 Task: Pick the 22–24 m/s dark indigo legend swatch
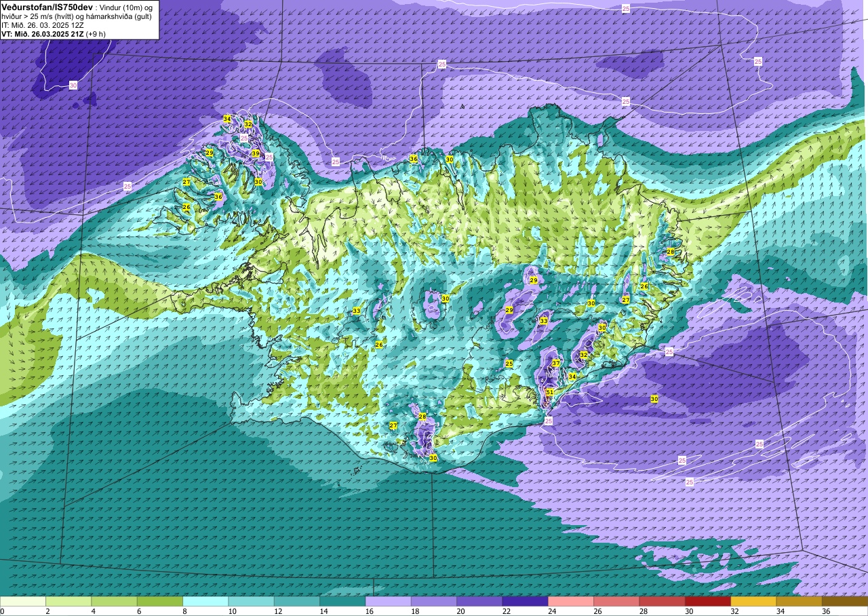coord(525,601)
